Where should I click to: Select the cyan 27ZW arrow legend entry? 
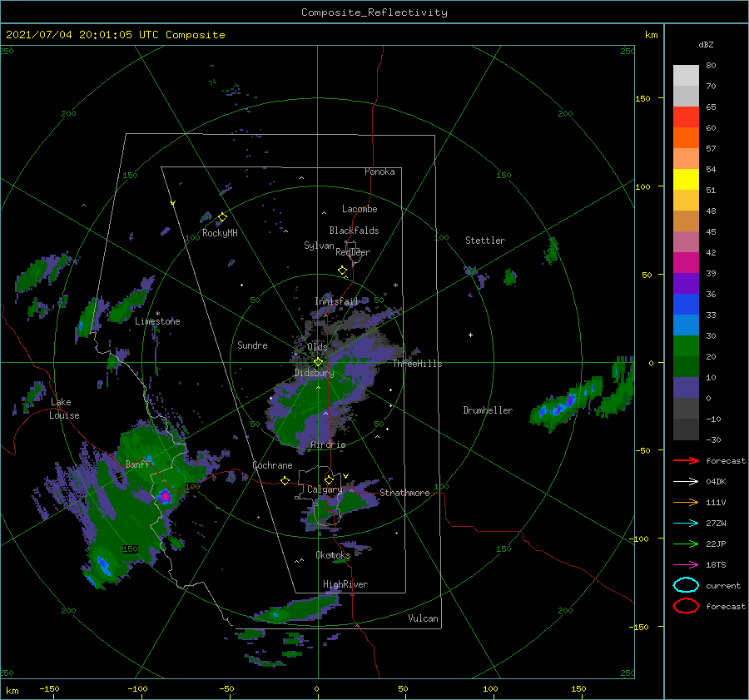(686, 524)
